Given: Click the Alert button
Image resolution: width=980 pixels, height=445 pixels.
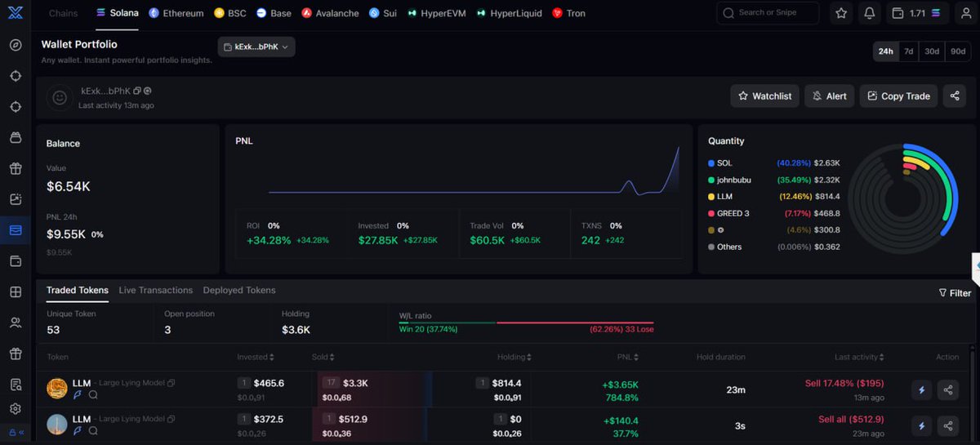Looking at the screenshot, I should [829, 96].
